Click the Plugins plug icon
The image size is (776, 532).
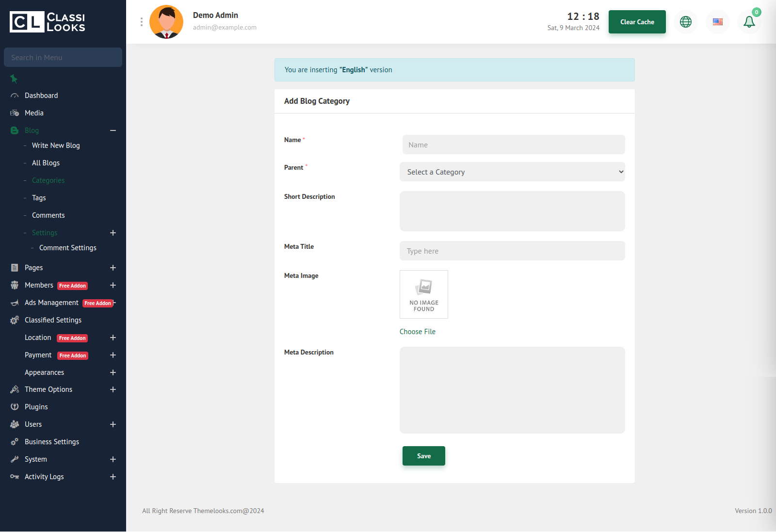[15, 407]
